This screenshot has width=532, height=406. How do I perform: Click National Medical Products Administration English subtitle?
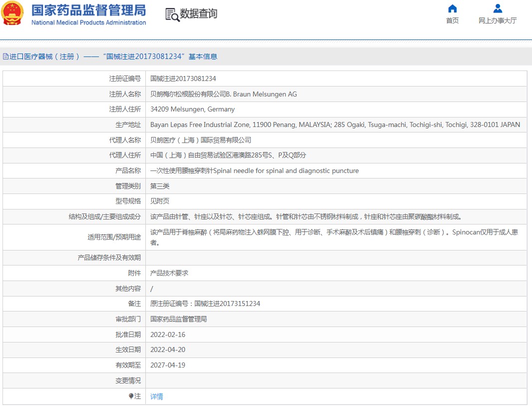coord(88,22)
